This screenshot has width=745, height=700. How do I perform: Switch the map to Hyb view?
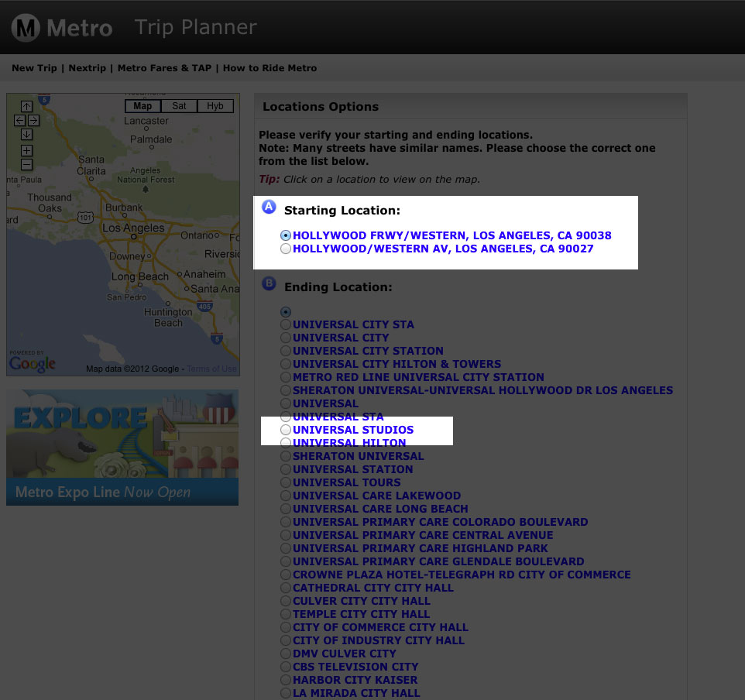coord(215,106)
